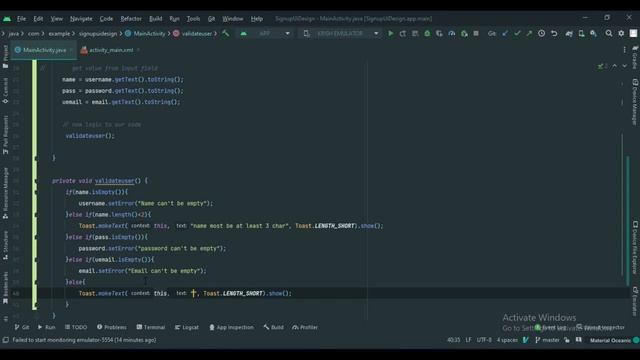Viewport: 640px width, 360px height.
Task: Click validateuser in breadcrumb bar
Action: pyautogui.click(x=193, y=33)
